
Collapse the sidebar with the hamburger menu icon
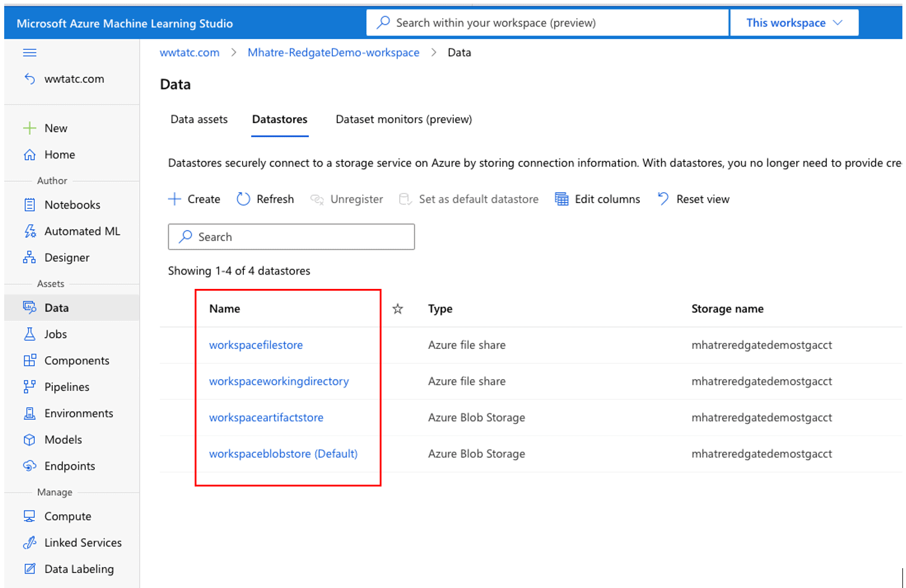29,53
